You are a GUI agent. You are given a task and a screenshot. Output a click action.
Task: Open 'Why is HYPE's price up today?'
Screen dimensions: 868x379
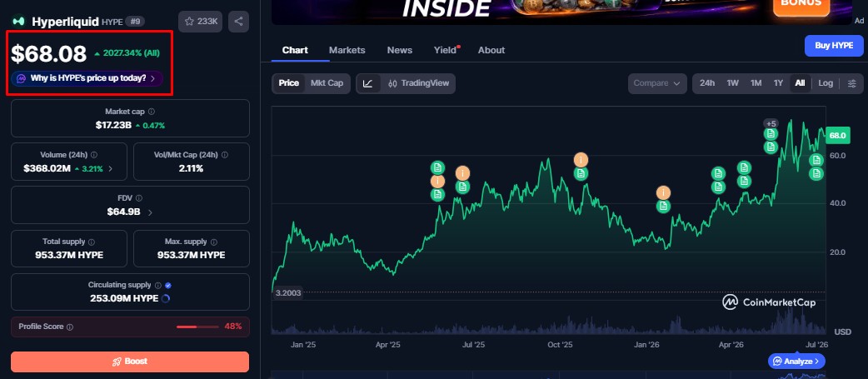click(x=87, y=78)
